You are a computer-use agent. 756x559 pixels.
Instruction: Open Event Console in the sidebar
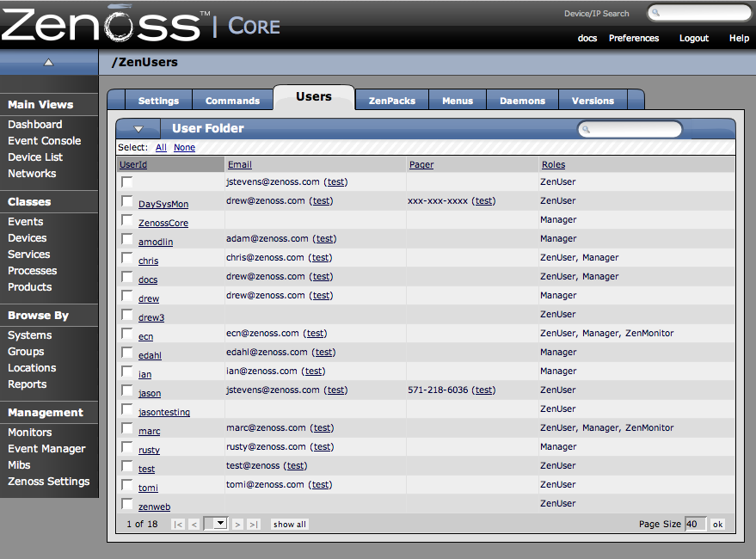click(x=45, y=141)
